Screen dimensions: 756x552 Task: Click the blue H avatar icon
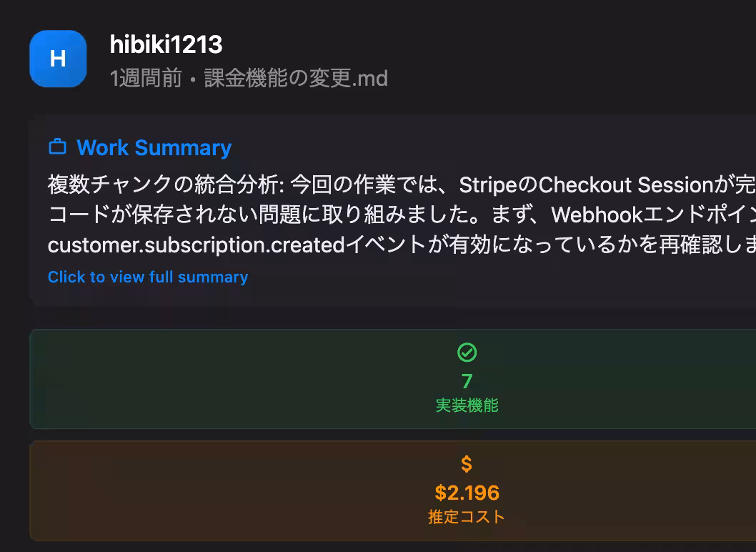click(x=58, y=59)
